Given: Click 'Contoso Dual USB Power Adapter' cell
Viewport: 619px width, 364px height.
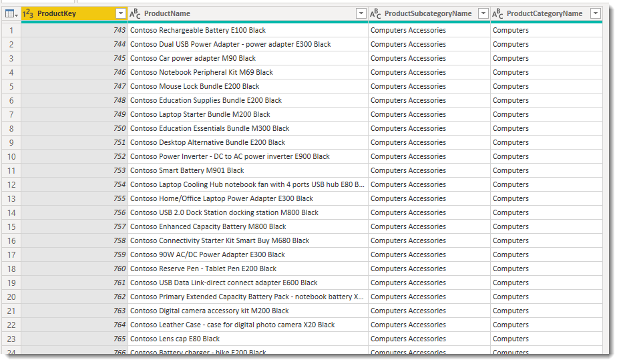Looking at the screenshot, I should pos(248,44).
